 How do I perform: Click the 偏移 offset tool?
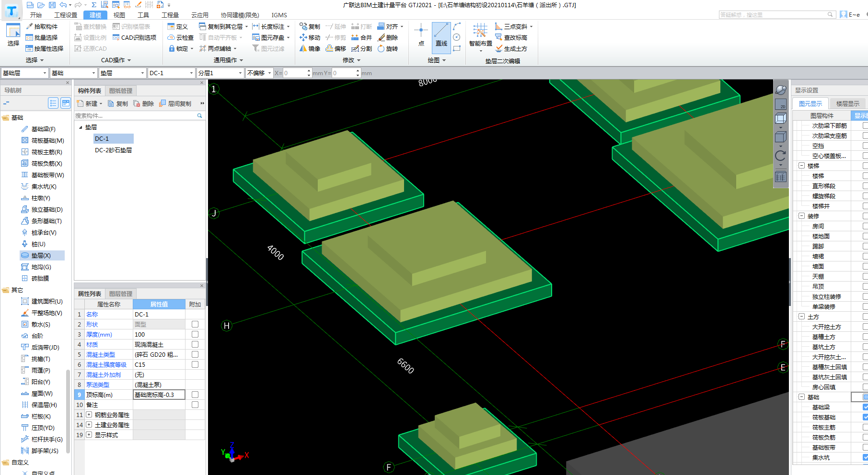(336, 48)
